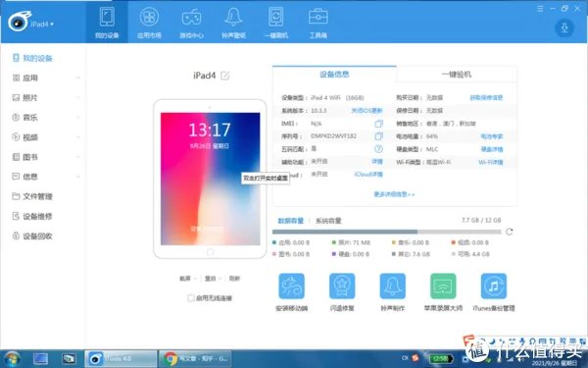
Task: Select the 数据容量 storage tab
Action: (x=291, y=221)
